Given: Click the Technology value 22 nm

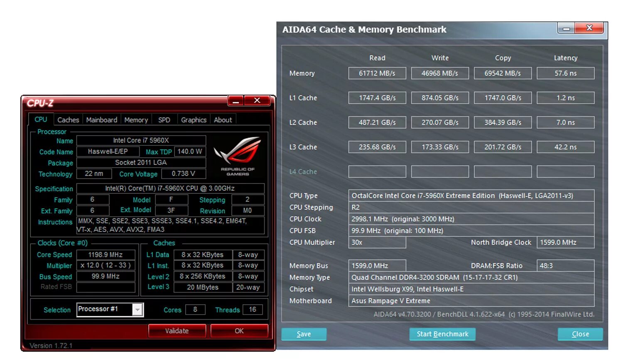Looking at the screenshot, I should tap(94, 173).
